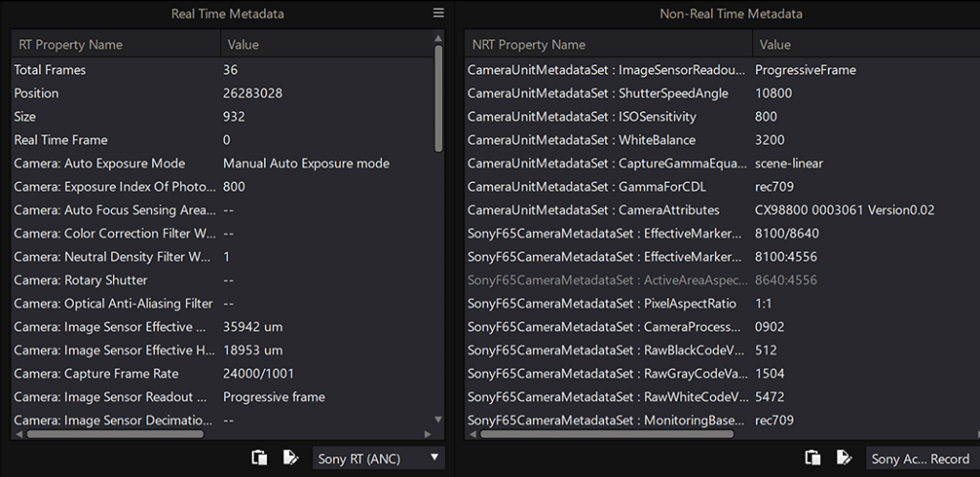Select the Real Time Frame row
Screen dimensions: 980x477
pyautogui.click(x=222, y=140)
